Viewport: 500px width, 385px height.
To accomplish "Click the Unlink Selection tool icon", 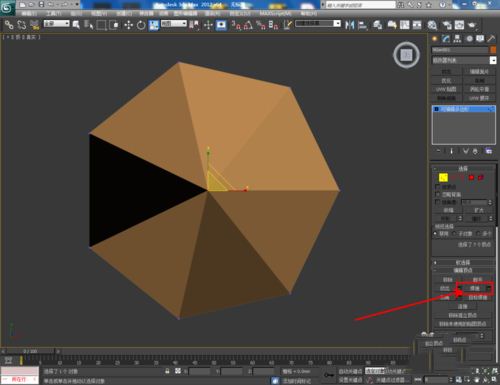I will 22,25.
